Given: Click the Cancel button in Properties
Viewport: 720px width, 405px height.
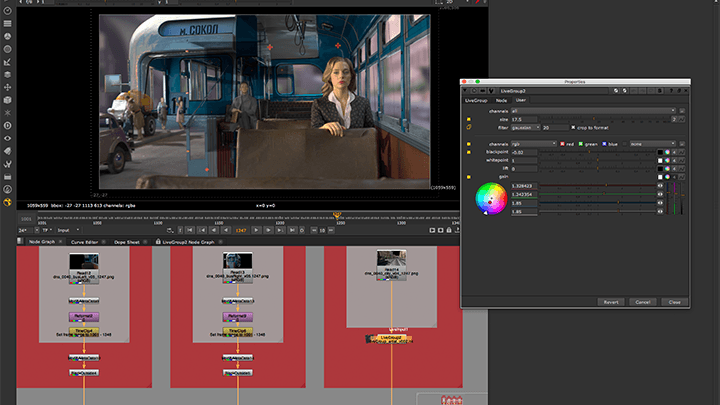Looking at the screenshot, I should (x=643, y=302).
